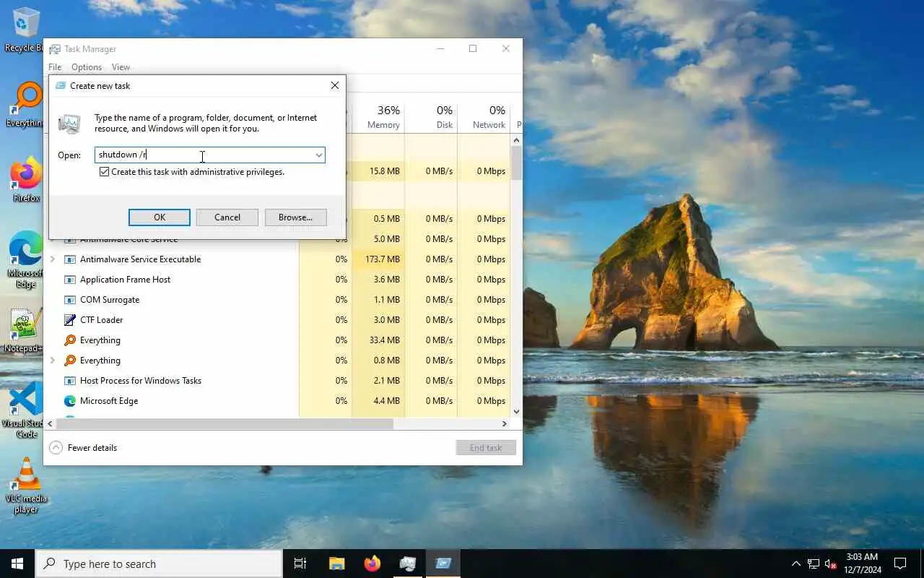Click the muted volume tray icon
Image resolution: width=924 pixels, height=578 pixels.
831,564
